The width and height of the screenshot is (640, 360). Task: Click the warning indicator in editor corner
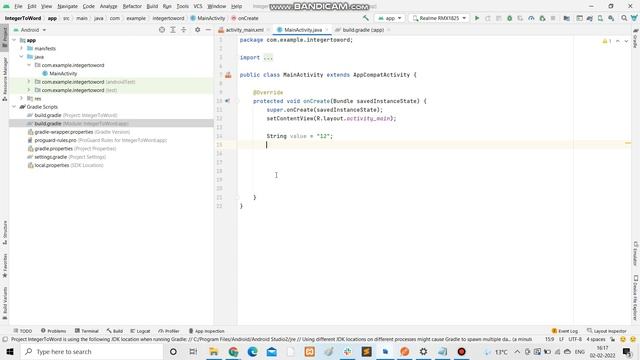point(607,41)
